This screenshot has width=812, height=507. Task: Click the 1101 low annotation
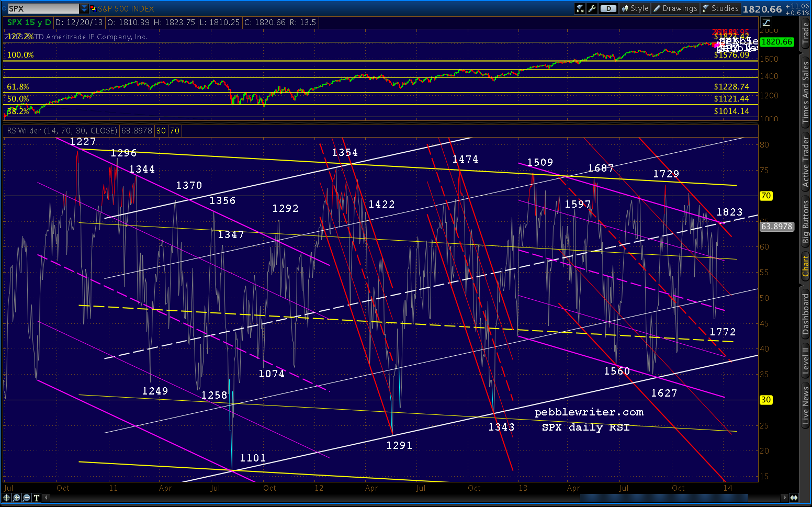pos(253,458)
